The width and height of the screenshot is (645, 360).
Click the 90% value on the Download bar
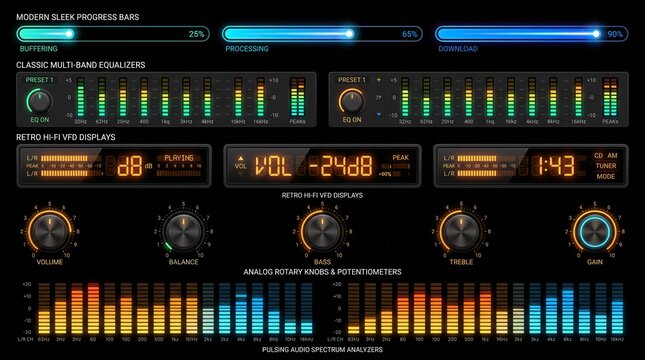click(615, 34)
